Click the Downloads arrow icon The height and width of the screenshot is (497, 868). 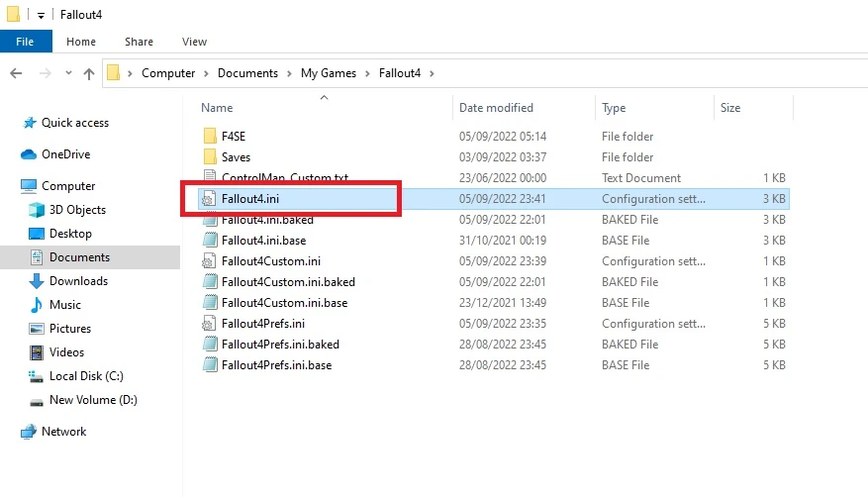point(37,281)
